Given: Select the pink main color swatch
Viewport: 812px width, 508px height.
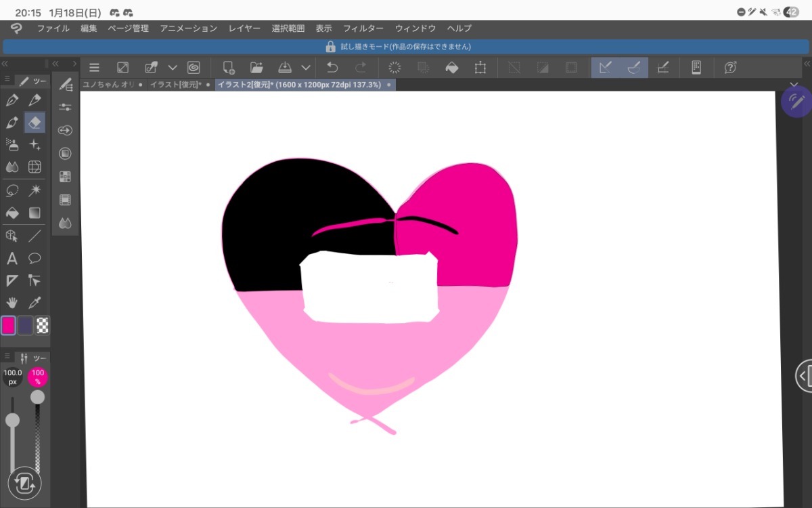Looking at the screenshot, I should (9, 325).
